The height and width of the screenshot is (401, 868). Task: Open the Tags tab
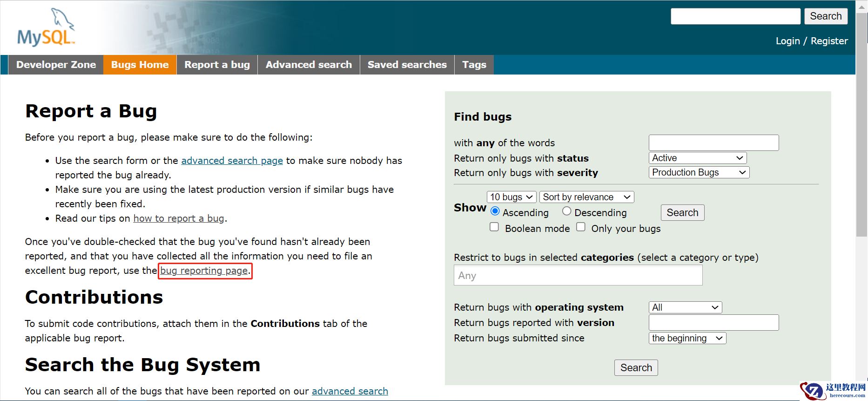(474, 65)
